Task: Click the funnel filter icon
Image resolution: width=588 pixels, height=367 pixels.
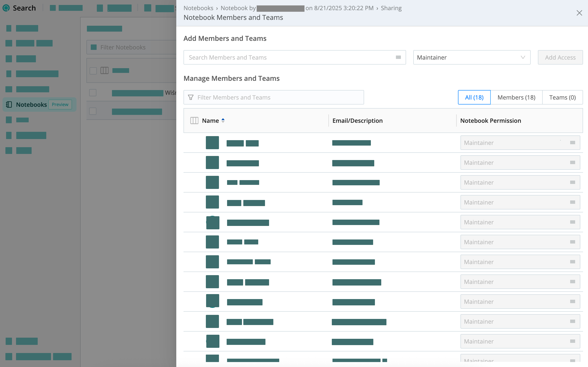Action: pyautogui.click(x=191, y=97)
